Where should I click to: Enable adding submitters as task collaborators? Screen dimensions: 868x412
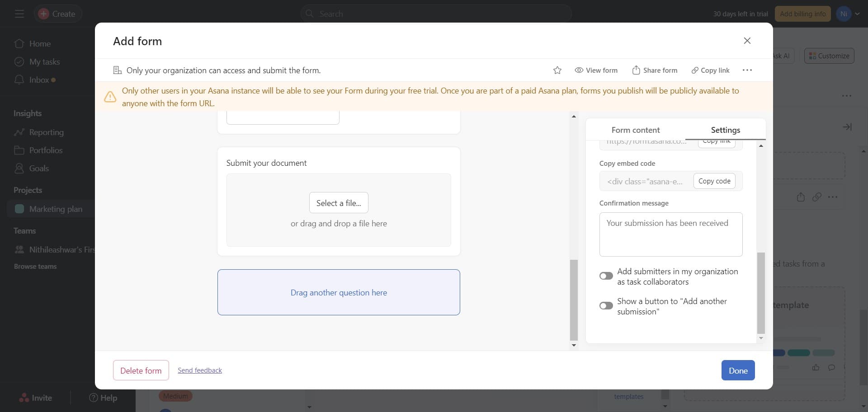click(x=606, y=276)
